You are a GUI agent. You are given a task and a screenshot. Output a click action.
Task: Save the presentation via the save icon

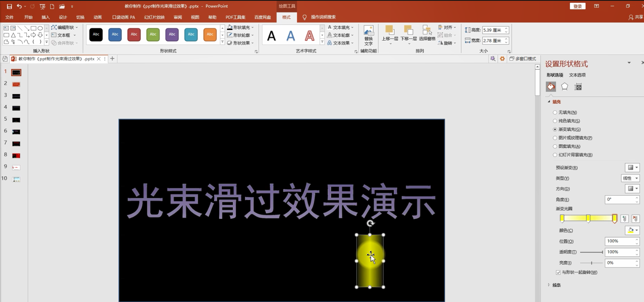(x=9, y=6)
